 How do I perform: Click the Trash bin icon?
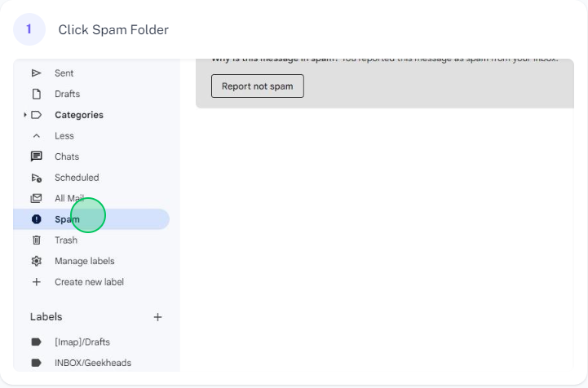(37, 240)
